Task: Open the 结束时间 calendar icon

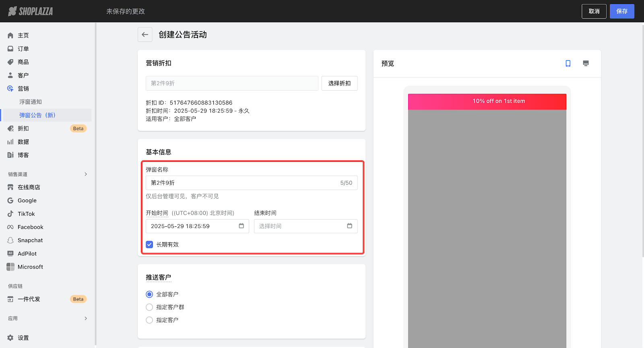Action: [350, 226]
